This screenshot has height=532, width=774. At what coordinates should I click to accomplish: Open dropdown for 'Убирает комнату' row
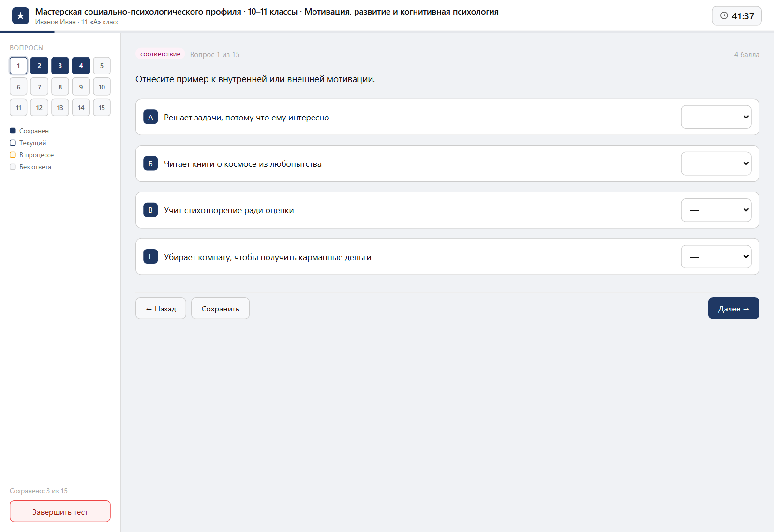coord(716,257)
